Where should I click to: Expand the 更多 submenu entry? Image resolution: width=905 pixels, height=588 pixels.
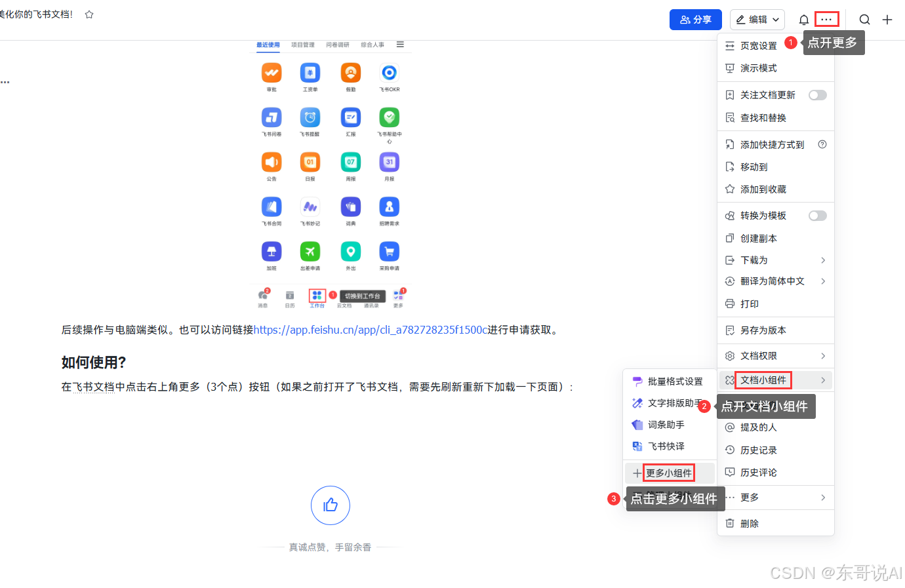tap(776, 498)
